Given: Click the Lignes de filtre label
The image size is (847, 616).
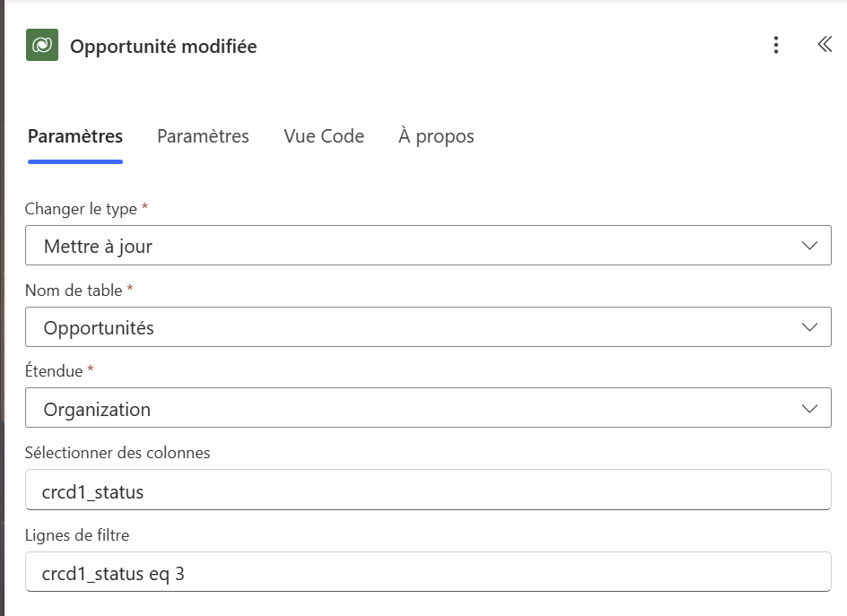Looking at the screenshot, I should 77,534.
